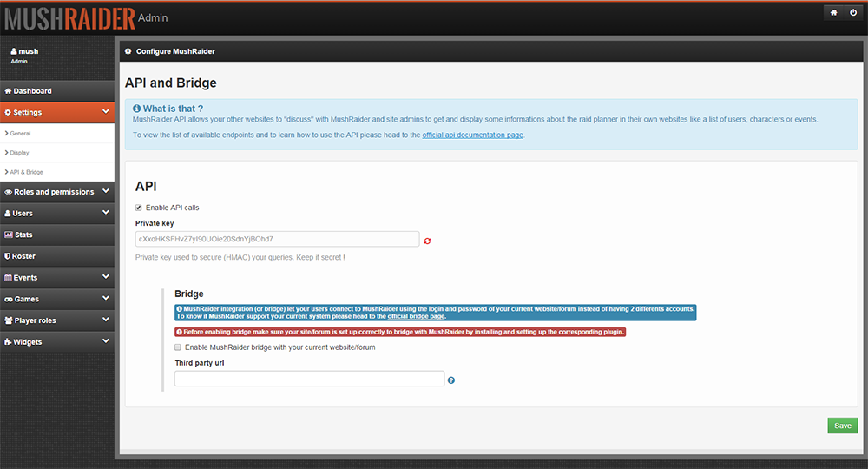
Task: Select the Display settings submenu
Action: coord(57,153)
